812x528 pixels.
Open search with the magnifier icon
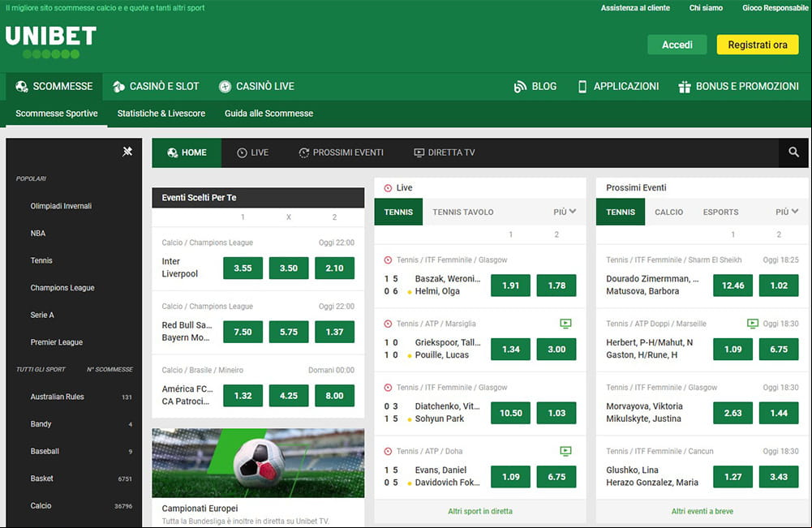[793, 152]
